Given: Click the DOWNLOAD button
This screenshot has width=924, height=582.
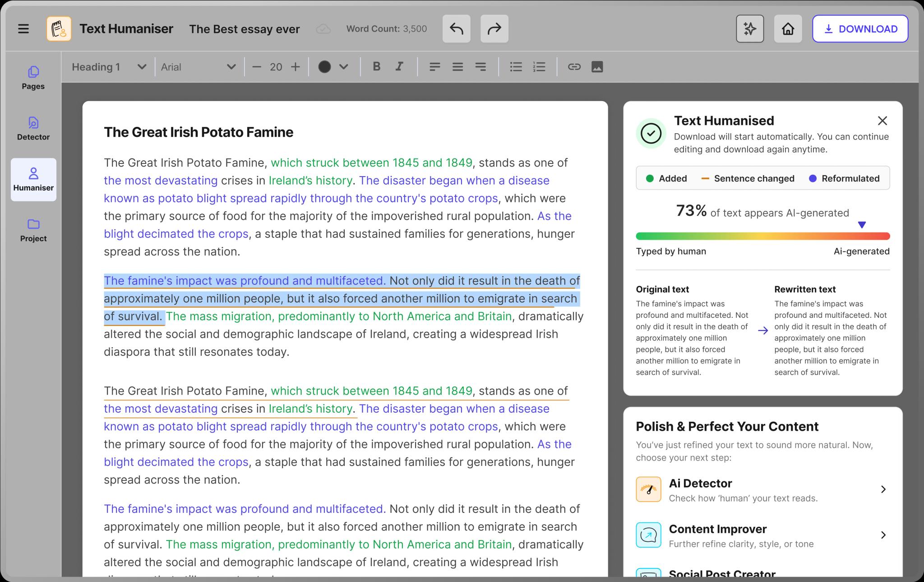Looking at the screenshot, I should 860,29.
